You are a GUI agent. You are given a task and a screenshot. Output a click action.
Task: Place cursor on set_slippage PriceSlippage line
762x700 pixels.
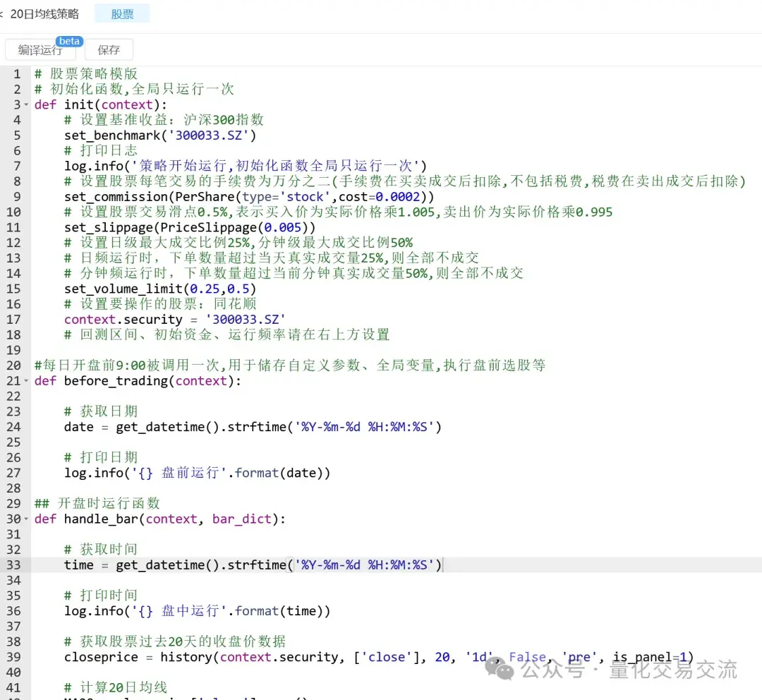pos(189,227)
